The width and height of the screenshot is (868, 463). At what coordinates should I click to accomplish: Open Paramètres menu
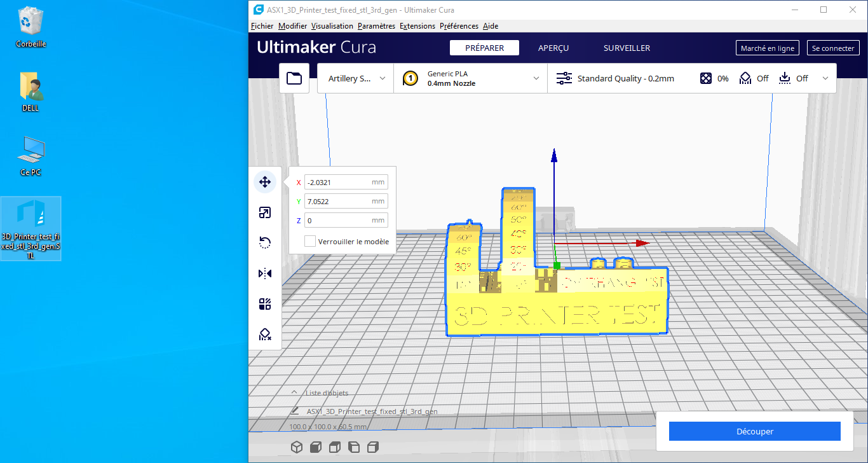(376, 26)
